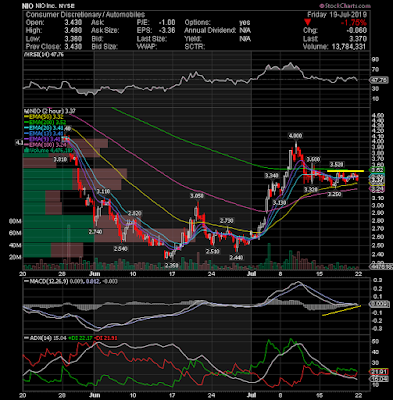
Task: Click the Prev Close value
Action: coord(72,47)
